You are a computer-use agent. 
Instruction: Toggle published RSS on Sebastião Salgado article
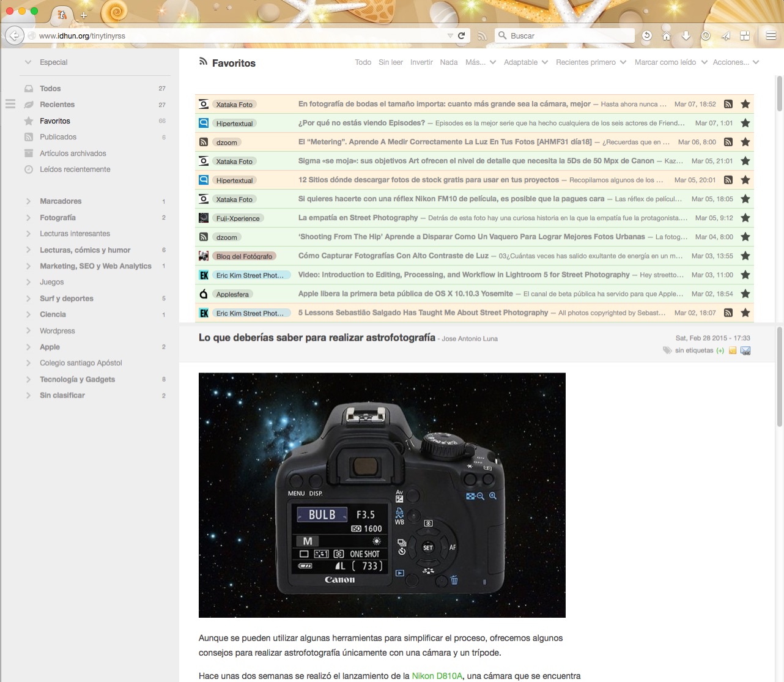[x=728, y=313]
